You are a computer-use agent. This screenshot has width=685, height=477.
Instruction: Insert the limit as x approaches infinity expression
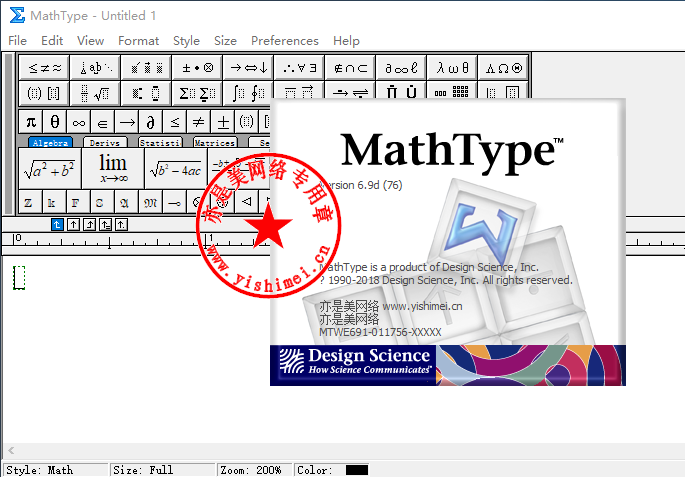coord(113,169)
